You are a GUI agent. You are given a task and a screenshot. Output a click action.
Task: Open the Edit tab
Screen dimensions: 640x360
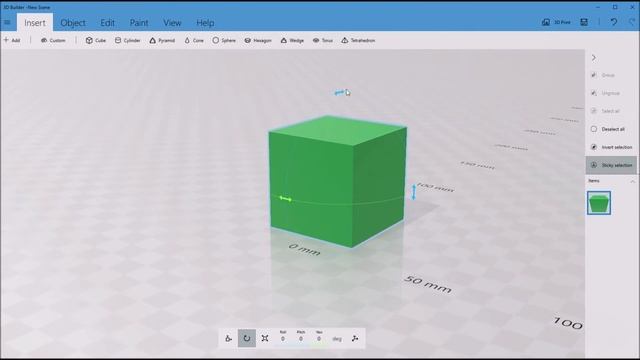click(x=108, y=23)
